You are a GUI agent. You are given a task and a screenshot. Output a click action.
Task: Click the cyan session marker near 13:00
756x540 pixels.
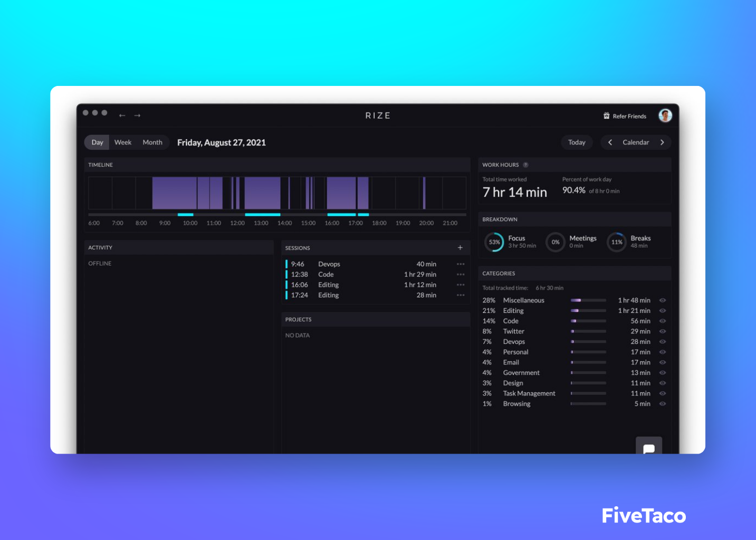click(x=262, y=215)
